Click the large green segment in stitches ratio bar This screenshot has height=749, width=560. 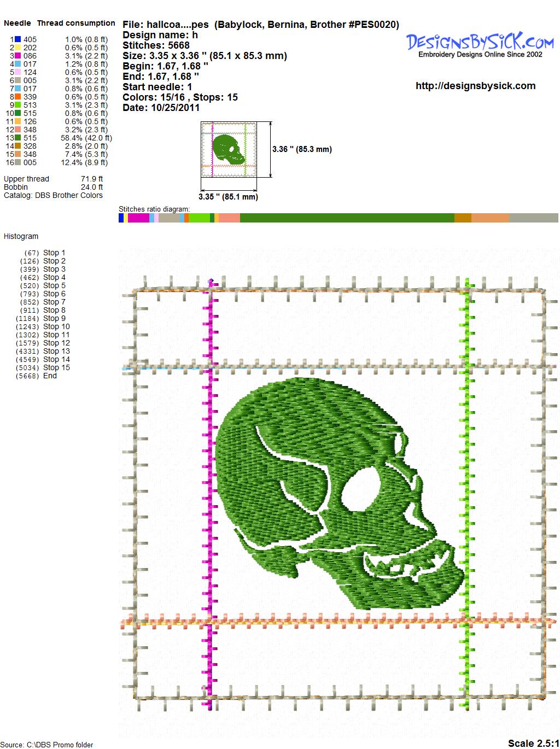tap(347, 218)
